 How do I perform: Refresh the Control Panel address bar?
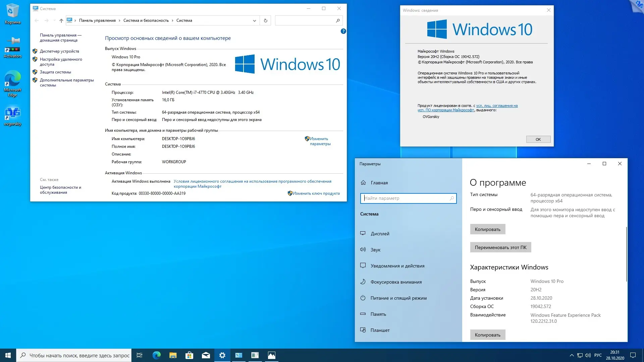(265, 20)
